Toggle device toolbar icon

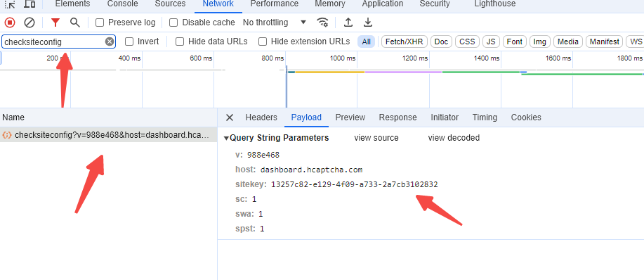pyautogui.click(x=29, y=4)
